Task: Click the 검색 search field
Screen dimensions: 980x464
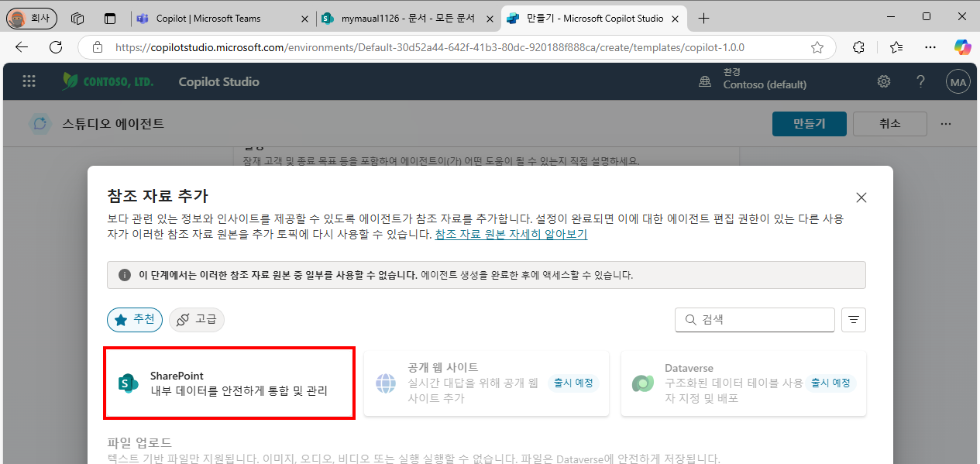Action: [755, 319]
